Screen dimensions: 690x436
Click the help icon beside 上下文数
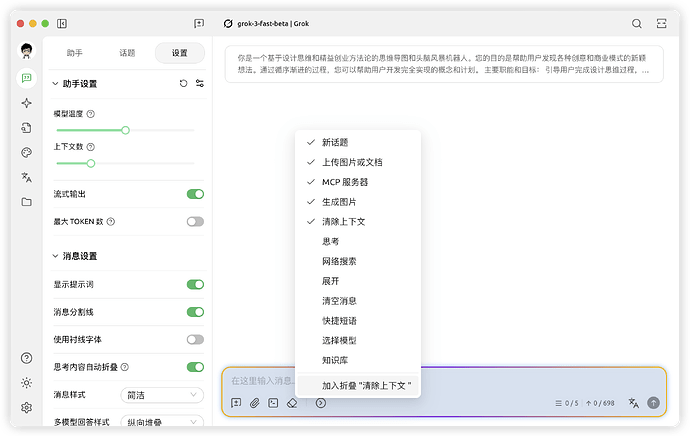click(x=91, y=147)
